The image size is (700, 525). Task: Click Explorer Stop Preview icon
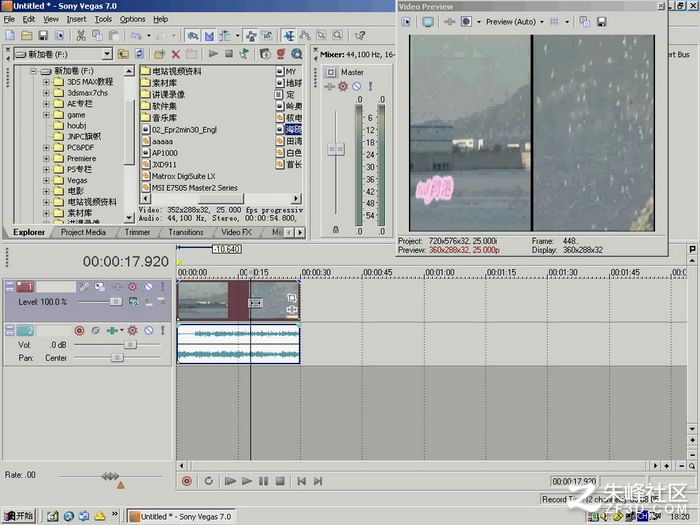229,54
